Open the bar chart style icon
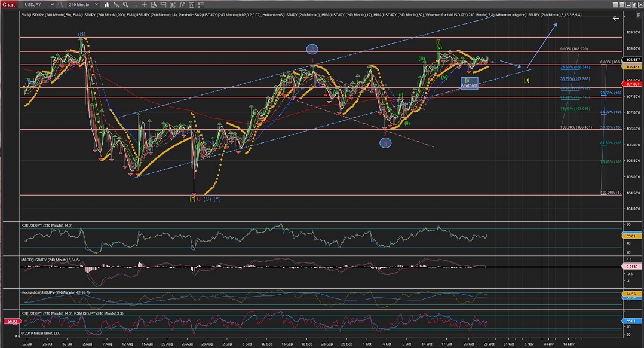The height and width of the screenshot is (348, 644). pos(107,4)
